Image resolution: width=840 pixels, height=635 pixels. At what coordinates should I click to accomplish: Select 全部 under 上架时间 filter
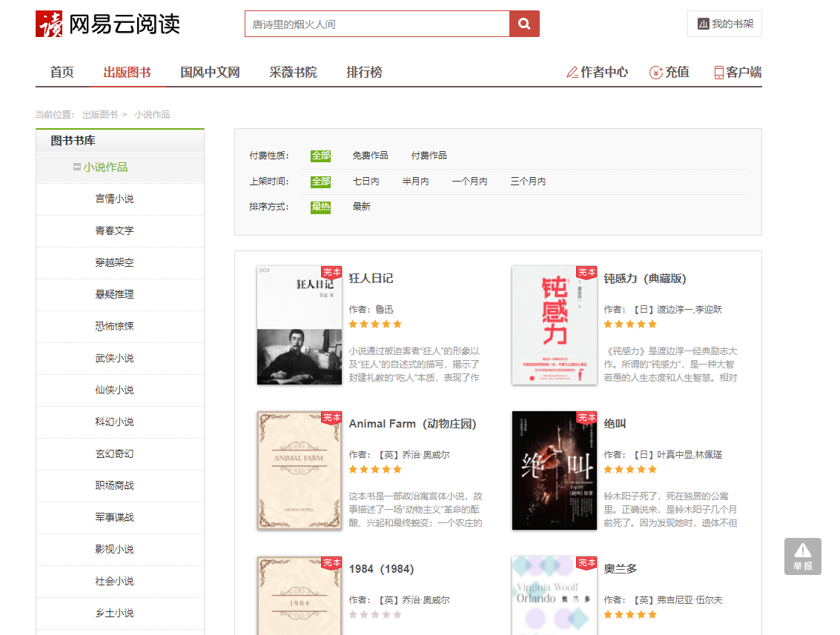coord(321,182)
